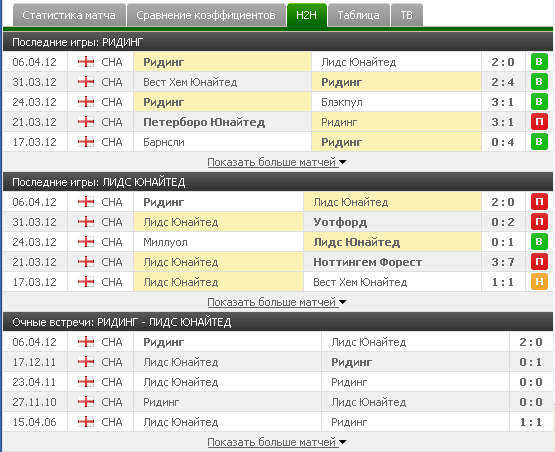This screenshot has width=555, height=452.
Task: Click score 0:4 in Барнсли row
Action: point(503,142)
